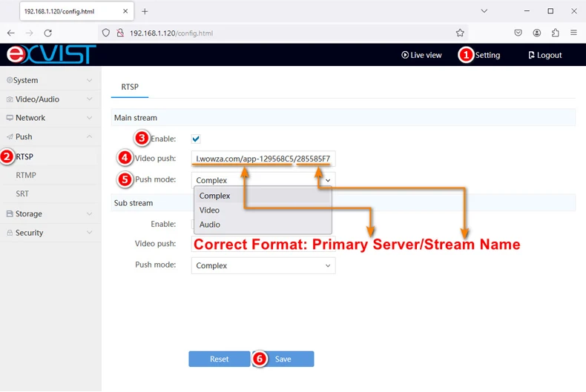
Task: Expand the System sidebar section
Action: (x=49, y=80)
